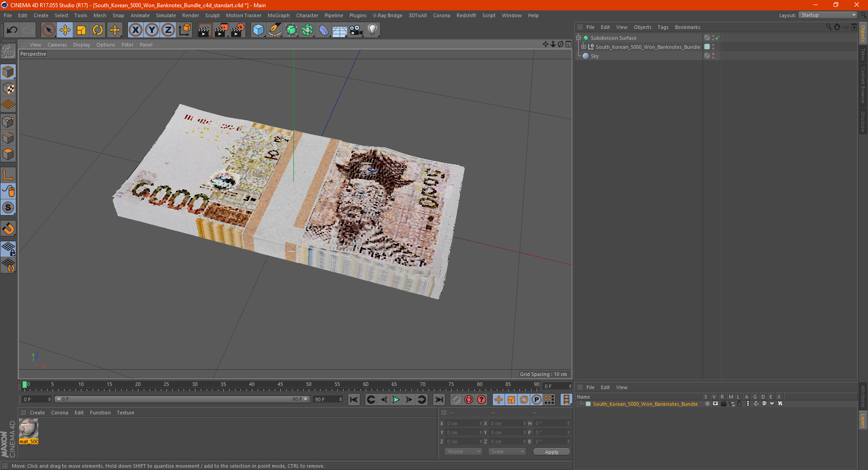Viewport: 868px width, 470px height.
Task: Disable Subdivision Surface green checkmark
Action: click(x=717, y=38)
